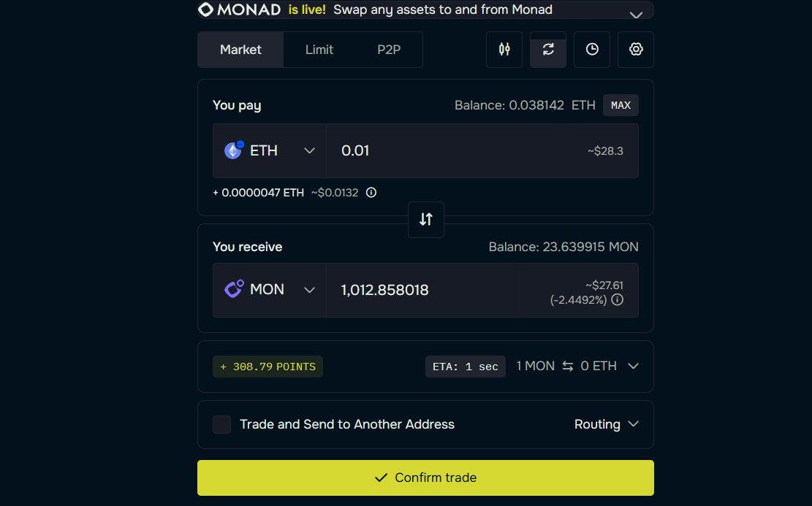812x506 pixels.
Task: Open the swap settings gear icon
Action: click(636, 50)
